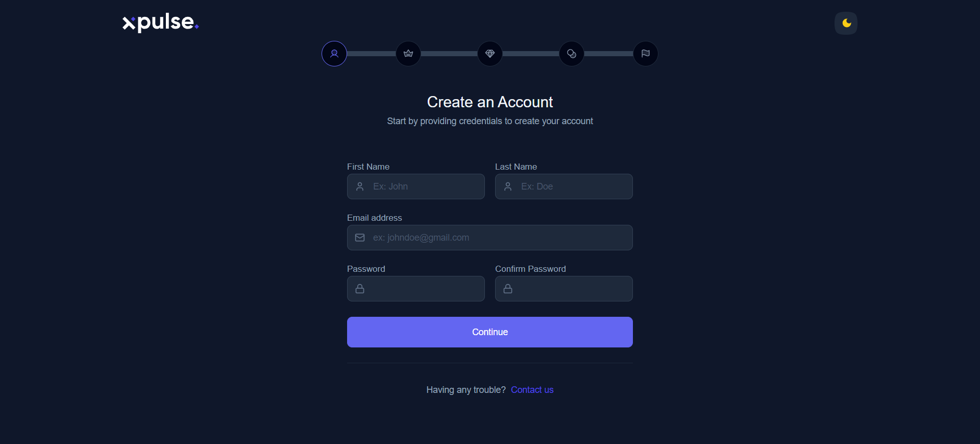Click the progress bar between first two steps
980x444 pixels.
(x=371, y=54)
